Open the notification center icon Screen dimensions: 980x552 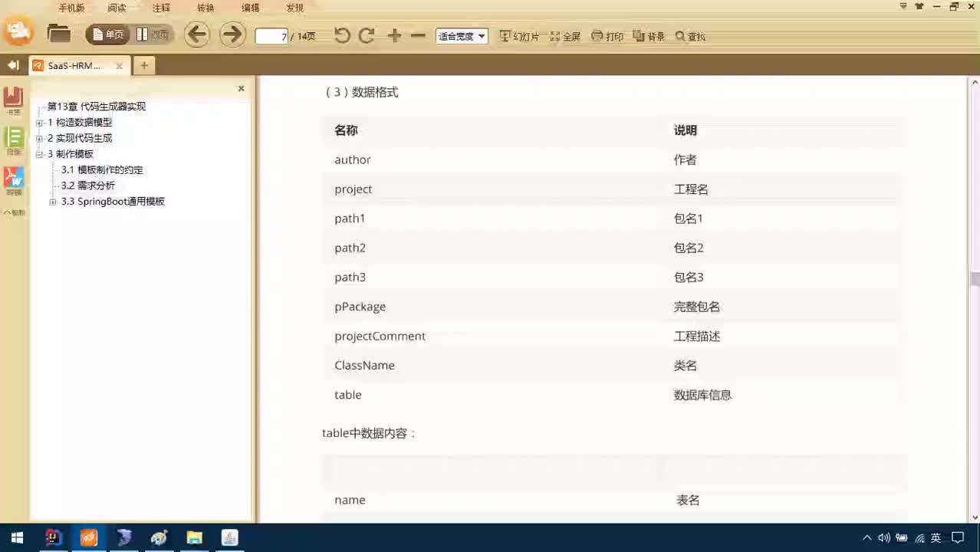point(958,538)
